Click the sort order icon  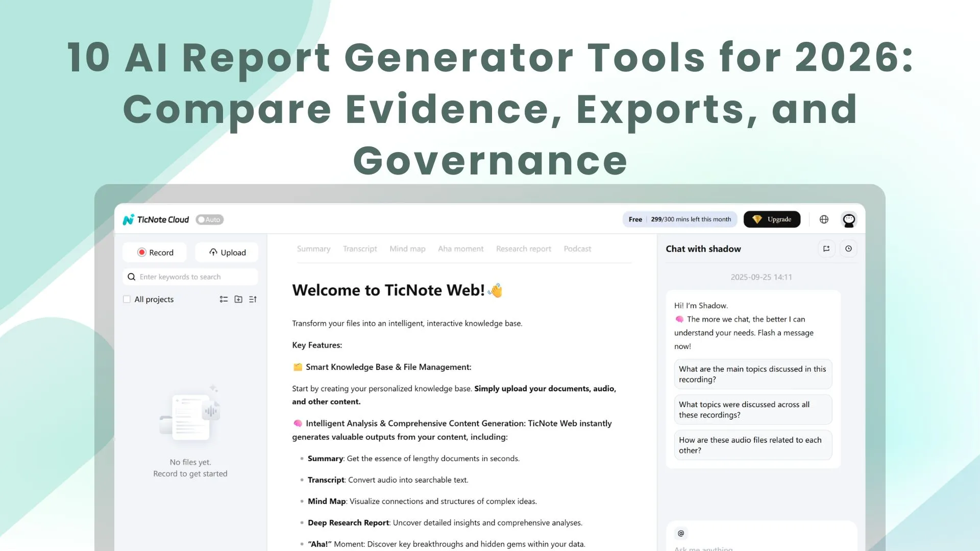[x=253, y=299]
